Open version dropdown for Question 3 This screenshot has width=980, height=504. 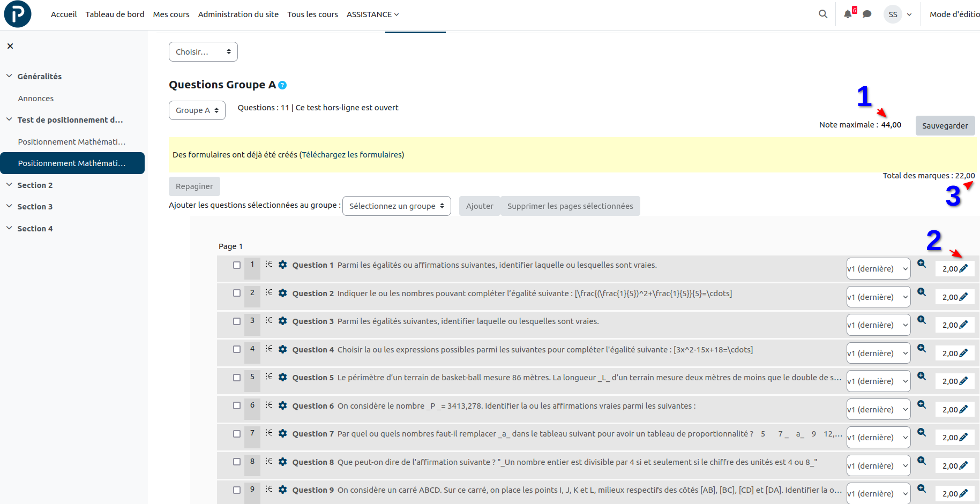pos(878,325)
